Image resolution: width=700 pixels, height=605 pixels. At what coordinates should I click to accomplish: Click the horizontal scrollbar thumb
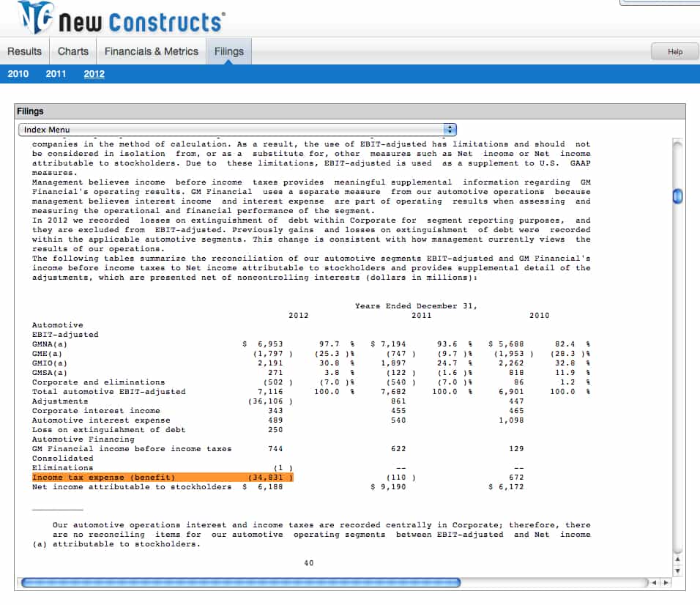(x=241, y=582)
